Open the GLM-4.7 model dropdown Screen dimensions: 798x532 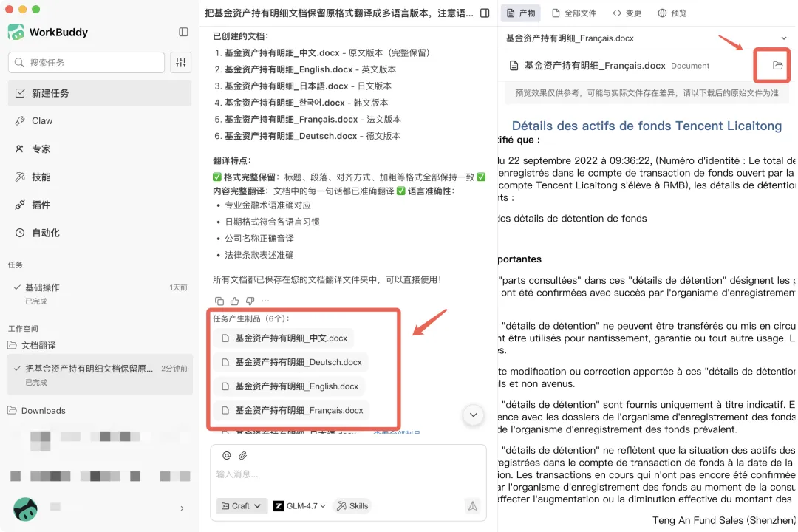click(300, 506)
